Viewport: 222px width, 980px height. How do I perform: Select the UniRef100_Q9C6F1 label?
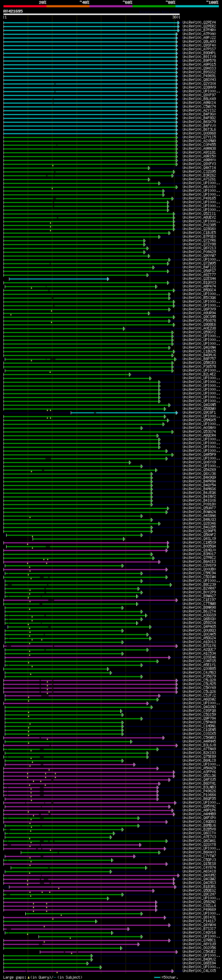199,412
